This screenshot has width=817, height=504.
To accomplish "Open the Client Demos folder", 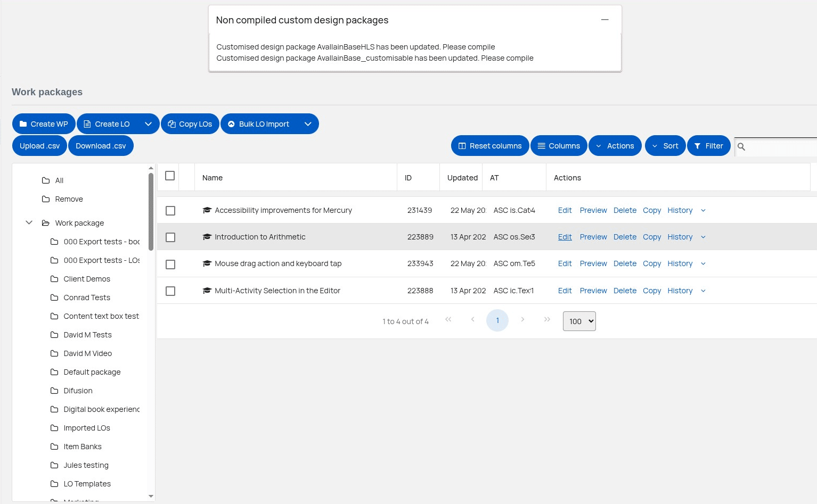I will click(x=87, y=279).
